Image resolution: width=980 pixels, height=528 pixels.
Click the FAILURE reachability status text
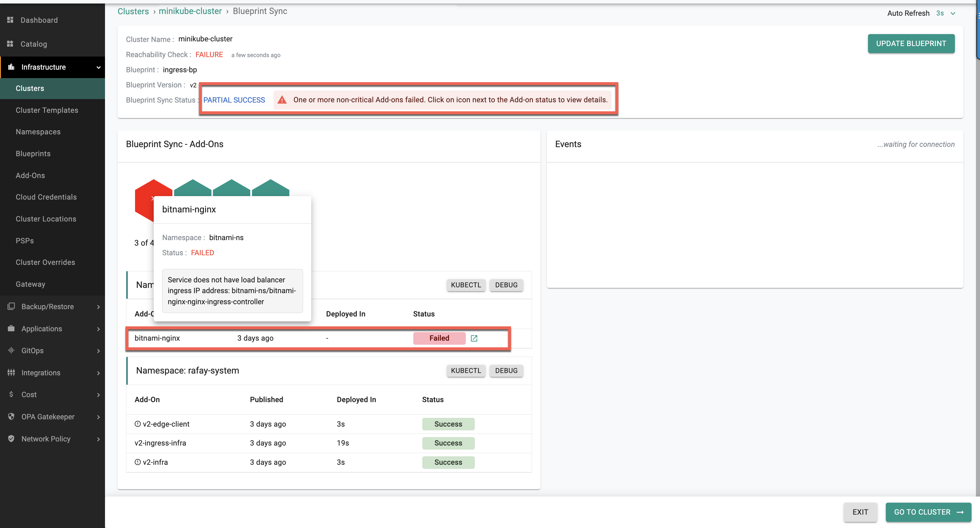pyautogui.click(x=209, y=54)
